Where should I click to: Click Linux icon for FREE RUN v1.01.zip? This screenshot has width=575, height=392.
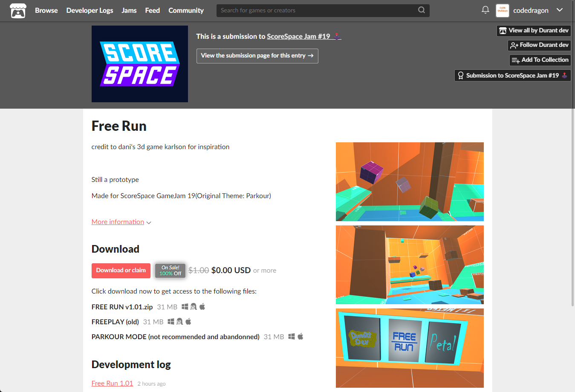click(194, 306)
